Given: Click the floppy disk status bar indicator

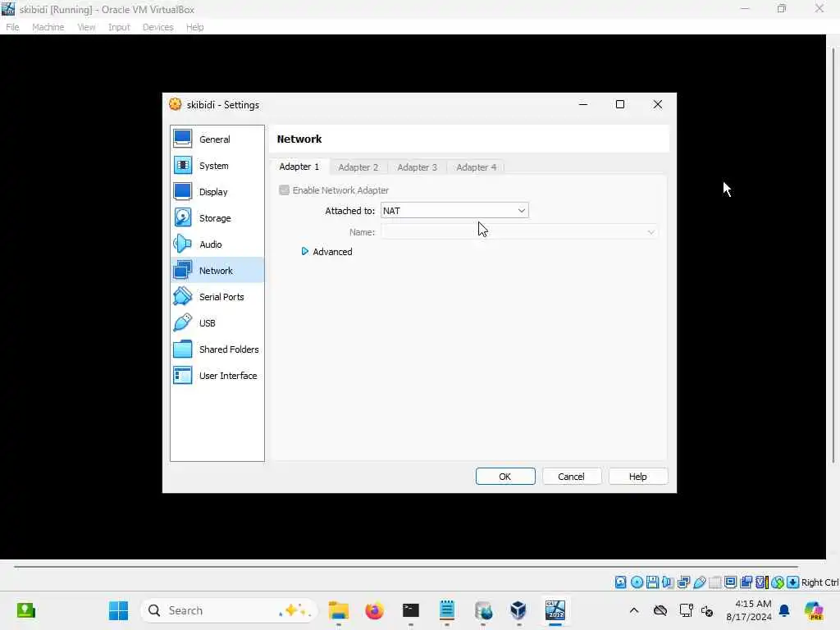Looking at the screenshot, I should [652, 582].
